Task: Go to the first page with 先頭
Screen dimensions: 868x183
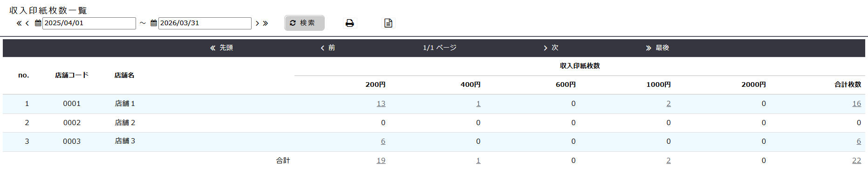Action: pos(221,48)
